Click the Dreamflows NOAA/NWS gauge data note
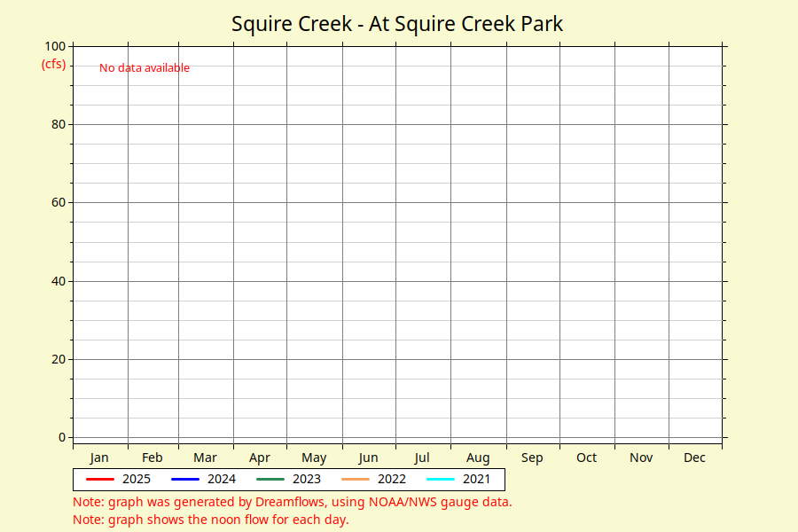Viewport: 798px width, 532px height. tap(292, 502)
